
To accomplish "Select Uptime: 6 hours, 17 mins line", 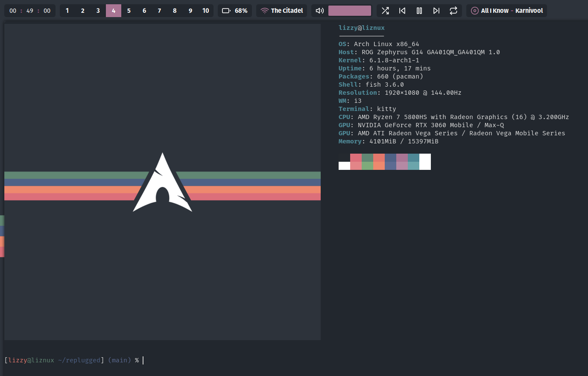I will (x=385, y=68).
